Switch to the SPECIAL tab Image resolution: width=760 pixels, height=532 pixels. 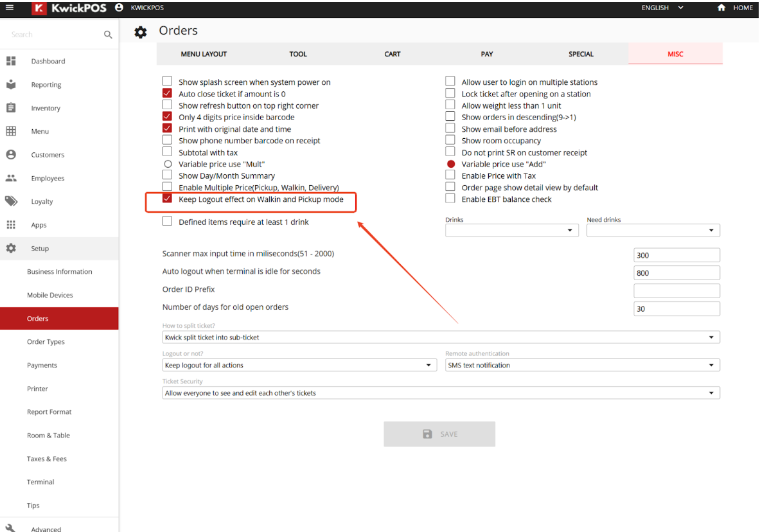(x=581, y=54)
